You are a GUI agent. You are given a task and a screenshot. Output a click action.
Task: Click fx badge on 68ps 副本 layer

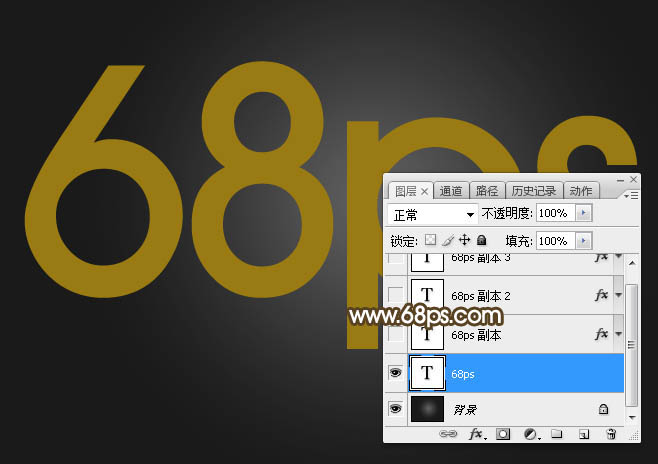pos(601,334)
